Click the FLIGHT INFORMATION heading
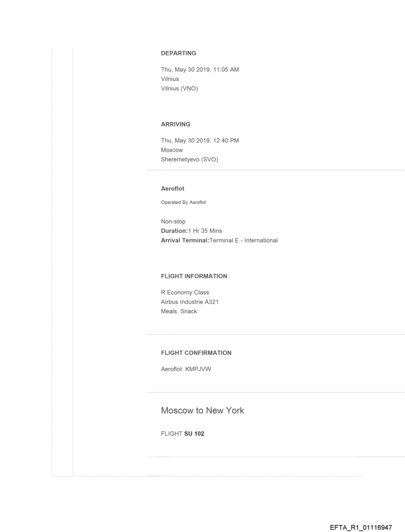 194,276
